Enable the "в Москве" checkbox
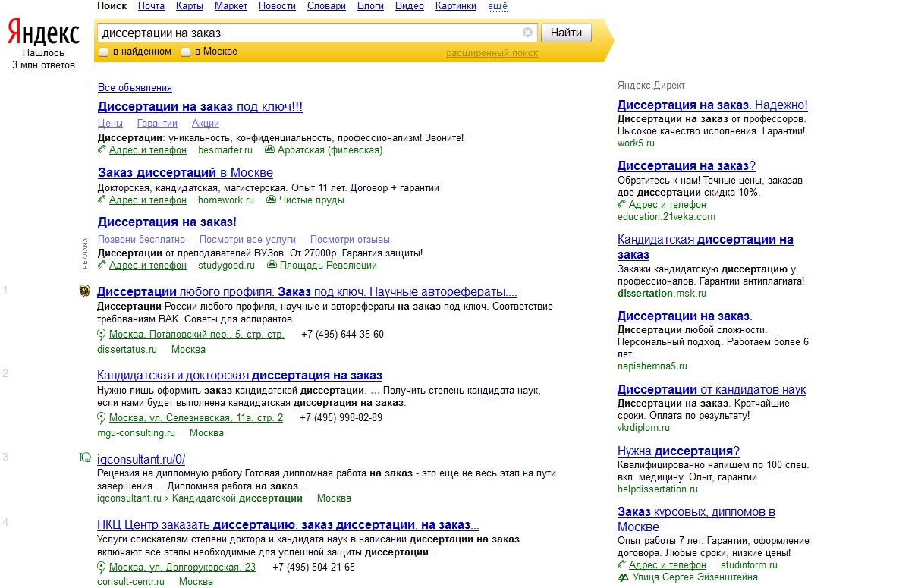Viewport: 918px width, 588px height. [x=186, y=52]
